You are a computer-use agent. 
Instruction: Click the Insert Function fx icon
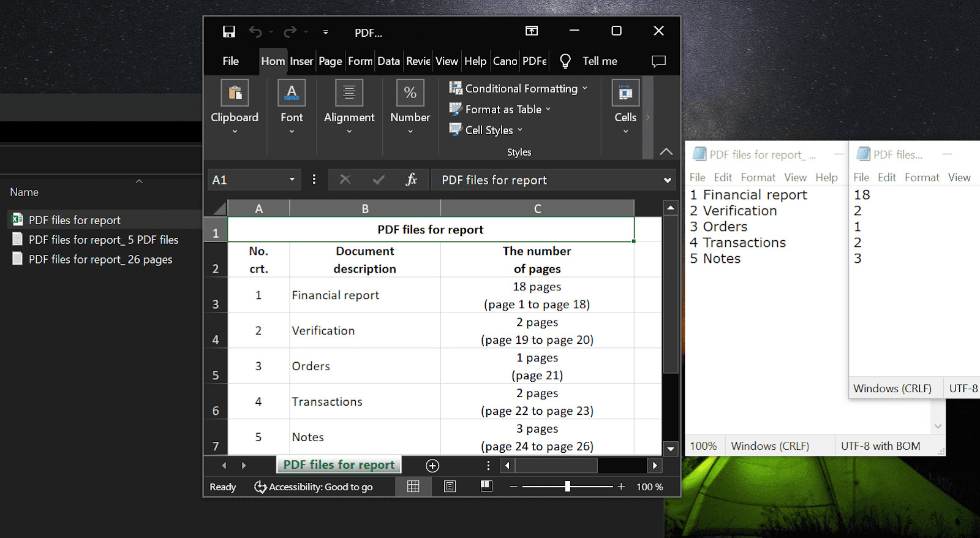[x=411, y=180]
